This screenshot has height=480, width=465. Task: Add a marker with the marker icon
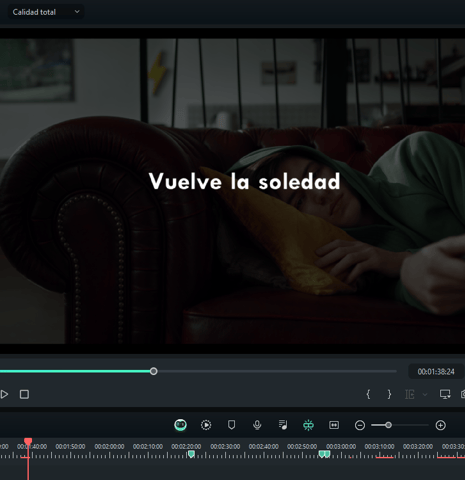click(231, 425)
